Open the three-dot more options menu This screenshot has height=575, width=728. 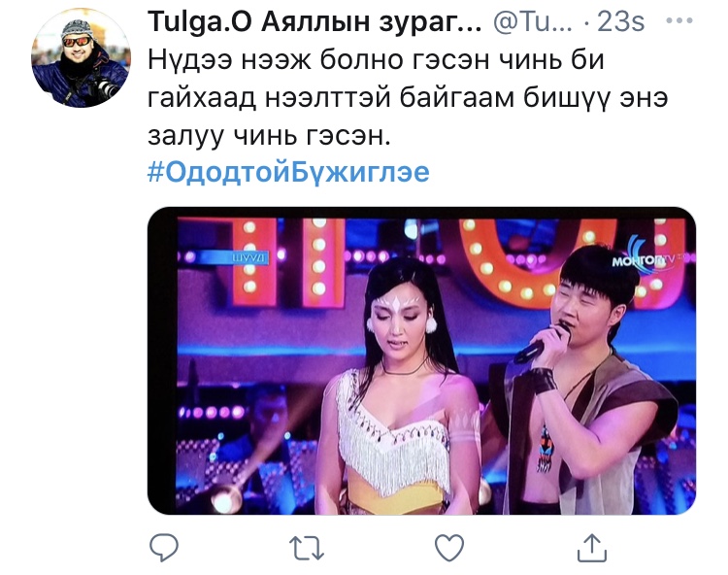point(679,20)
